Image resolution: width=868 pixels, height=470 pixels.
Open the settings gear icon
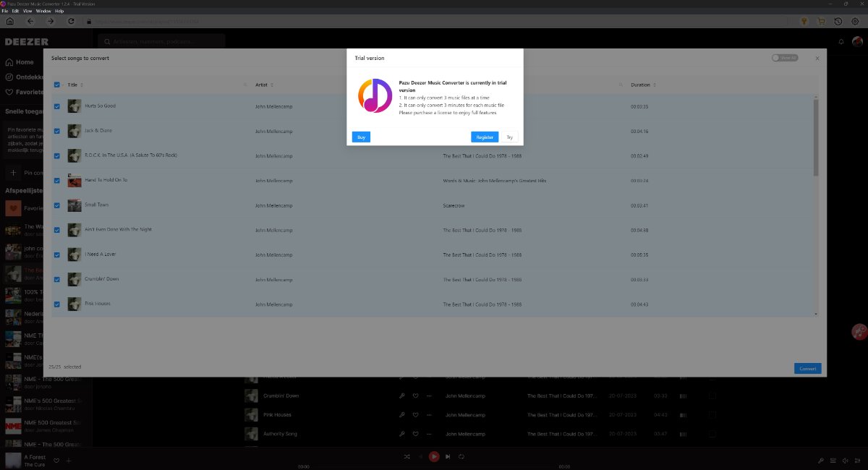[856, 21]
